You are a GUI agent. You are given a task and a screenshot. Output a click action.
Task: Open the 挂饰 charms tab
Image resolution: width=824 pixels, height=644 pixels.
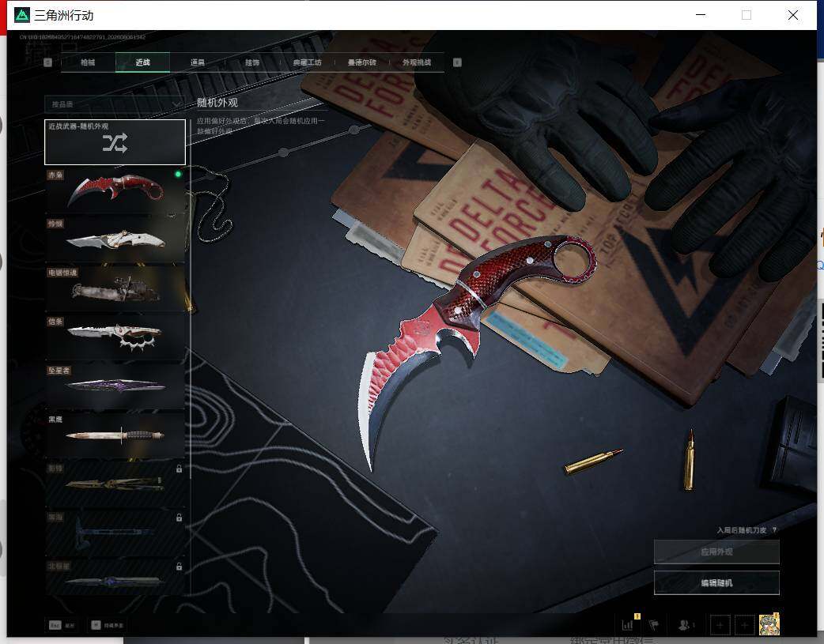(x=252, y=62)
